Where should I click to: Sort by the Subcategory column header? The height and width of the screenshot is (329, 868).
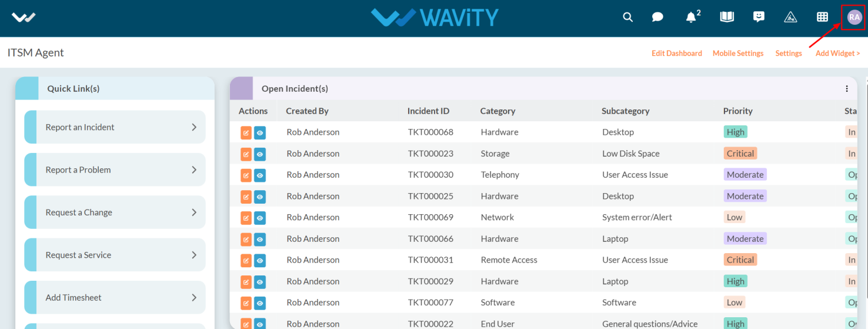(x=625, y=111)
